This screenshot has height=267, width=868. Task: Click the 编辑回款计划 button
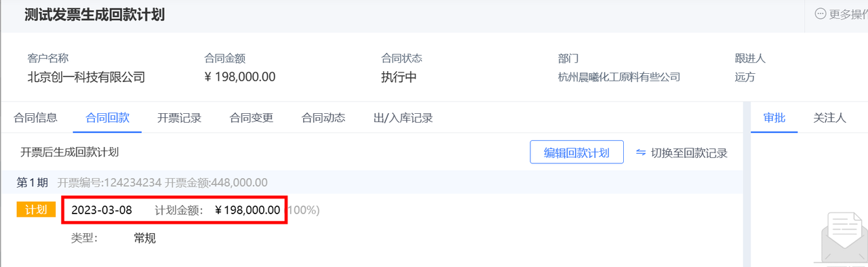[x=576, y=152]
